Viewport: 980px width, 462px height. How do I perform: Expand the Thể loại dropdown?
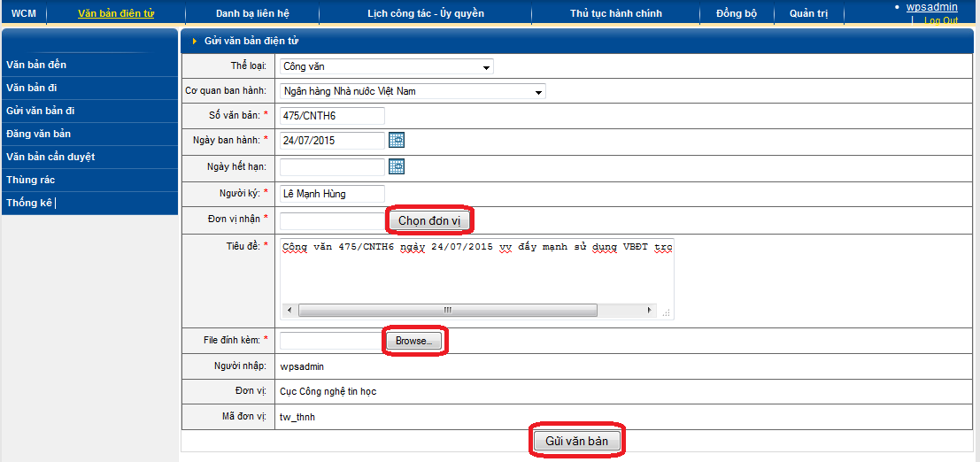pos(486,67)
